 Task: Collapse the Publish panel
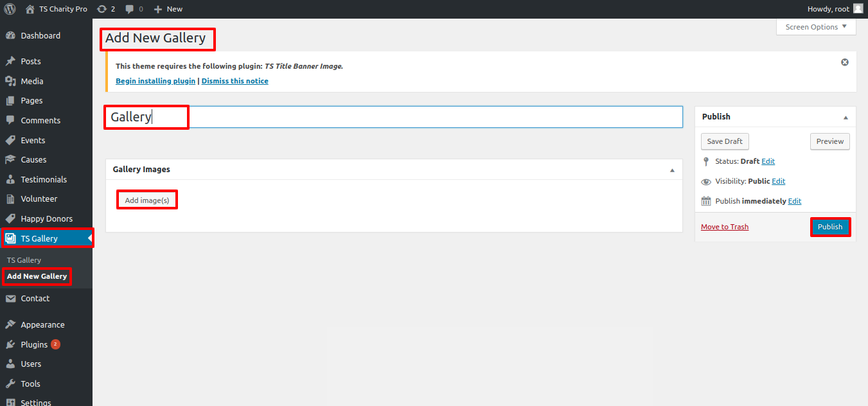point(846,117)
